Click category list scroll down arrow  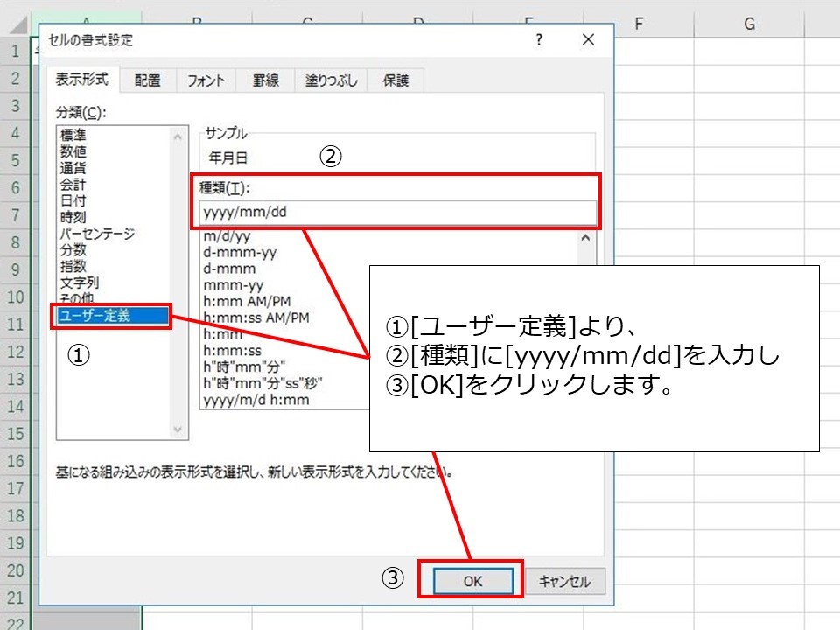[x=178, y=430]
